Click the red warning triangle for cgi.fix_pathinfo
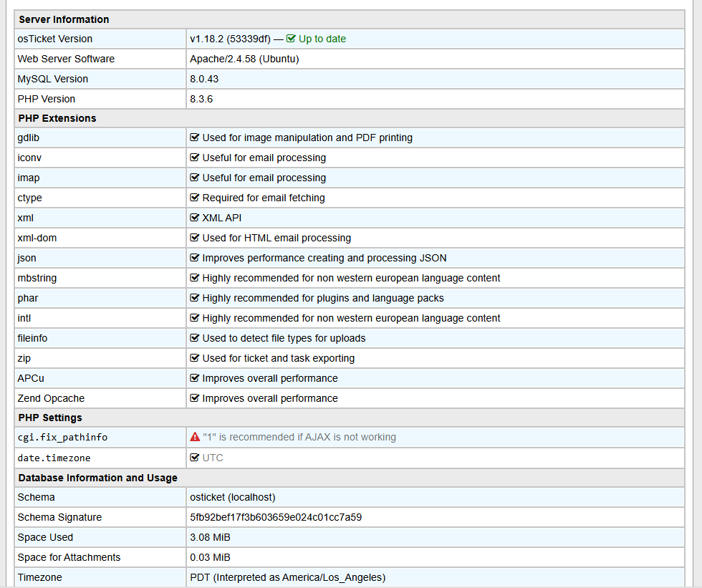The width and height of the screenshot is (702, 588). tap(195, 437)
